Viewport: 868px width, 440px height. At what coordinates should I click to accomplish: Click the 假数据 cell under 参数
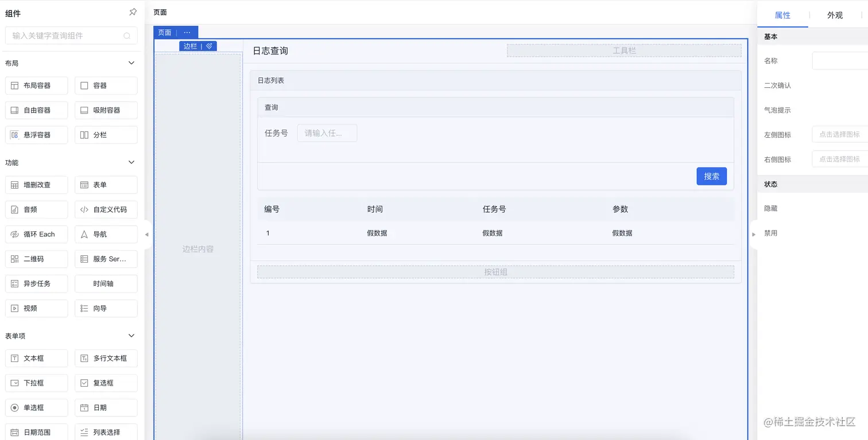pyautogui.click(x=622, y=233)
